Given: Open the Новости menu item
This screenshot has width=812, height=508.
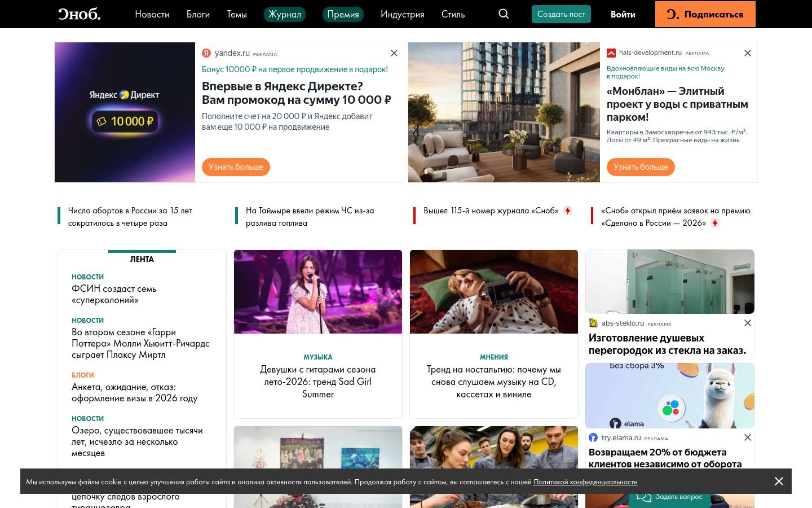Looking at the screenshot, I should click(x=152, y=14).
